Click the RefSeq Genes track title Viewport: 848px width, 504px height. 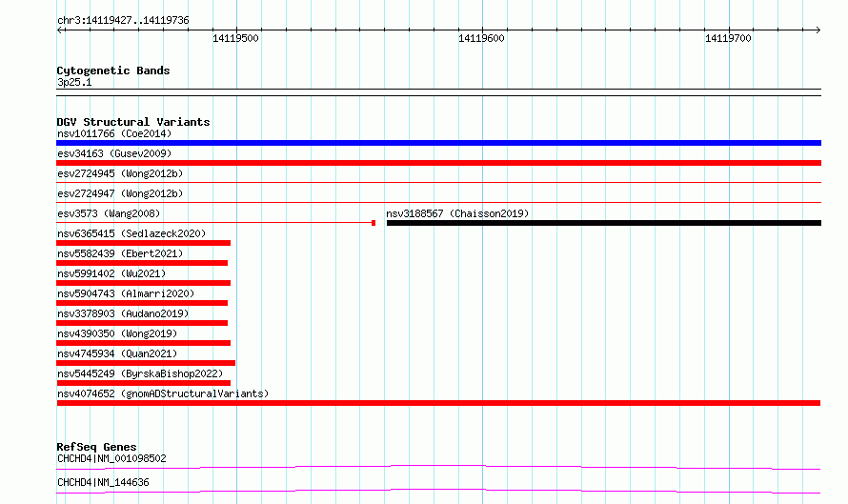click(x=96, y=447)
